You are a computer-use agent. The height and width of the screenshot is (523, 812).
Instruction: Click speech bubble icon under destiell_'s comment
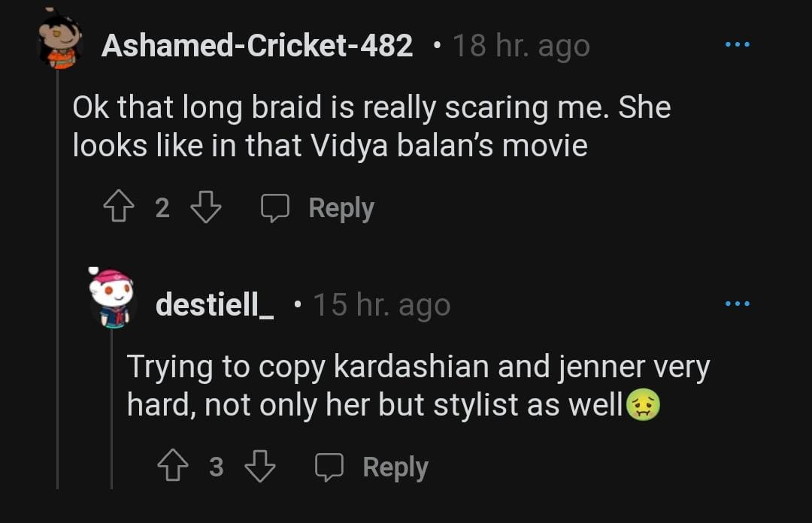click(x=329, y=468)
